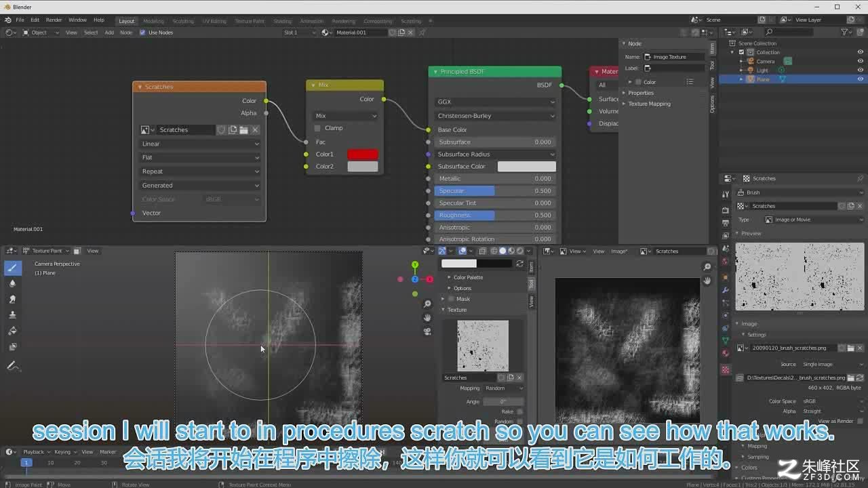This screenshot has width=868, height=488.
Task: Open the GGX distribution dropdown
Action: (495, 102)
